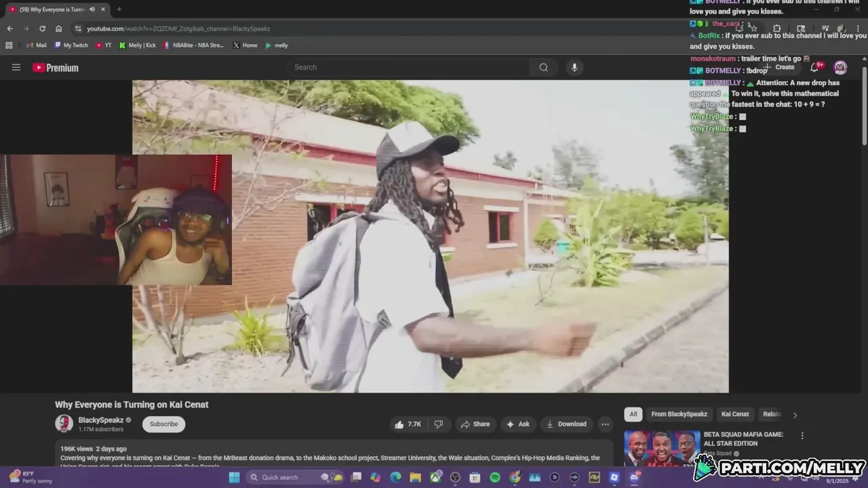Click the search magnifier button

[543, 67]
